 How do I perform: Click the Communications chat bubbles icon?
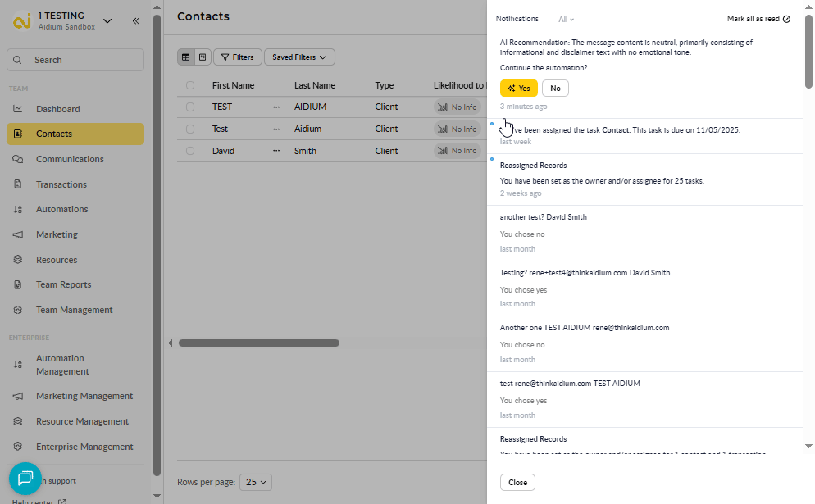pyautogui.click(x=17, y=159)
